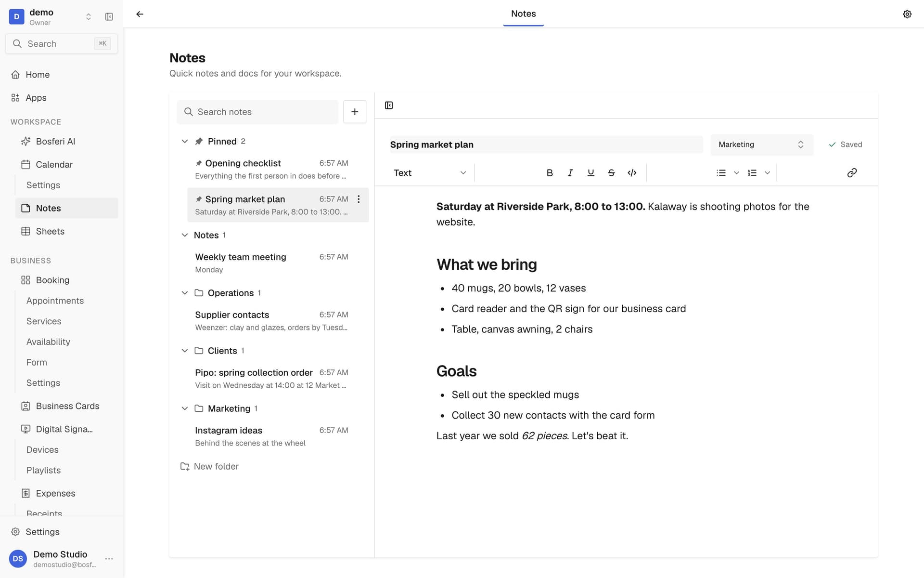Open the bulleted list style dropdown arrow

(736, 173)
